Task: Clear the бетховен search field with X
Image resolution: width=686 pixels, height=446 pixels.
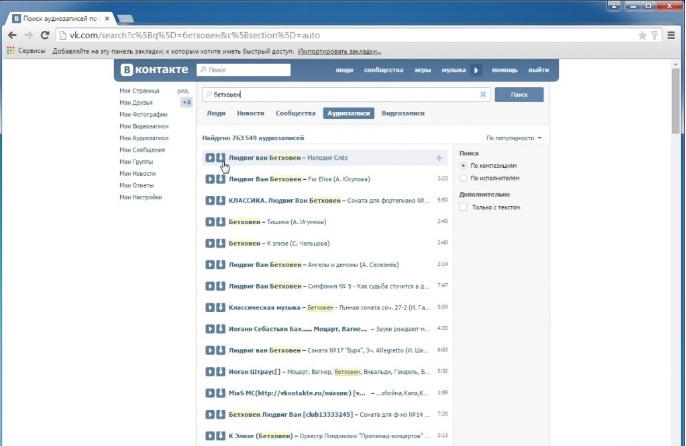Action: [485, 94]
